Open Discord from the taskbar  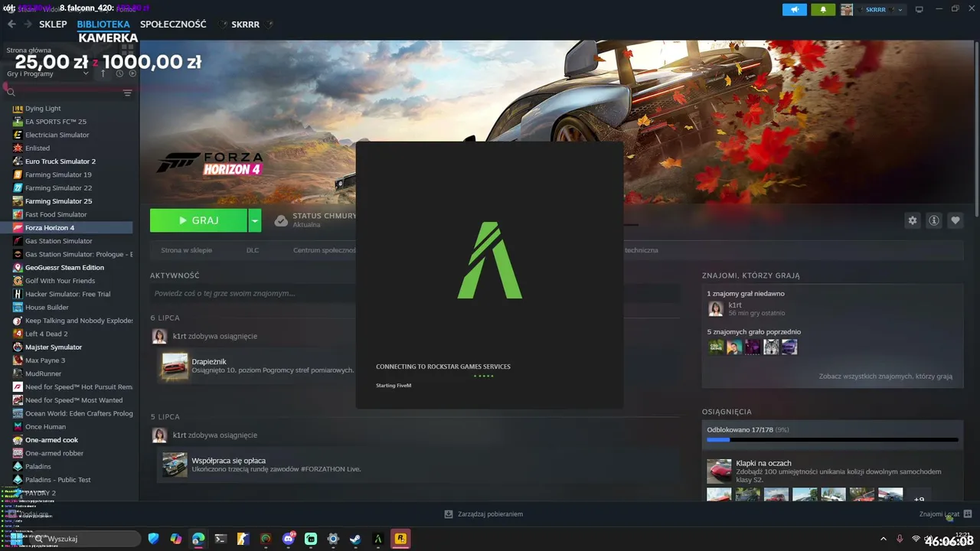(x=289, y=539)
